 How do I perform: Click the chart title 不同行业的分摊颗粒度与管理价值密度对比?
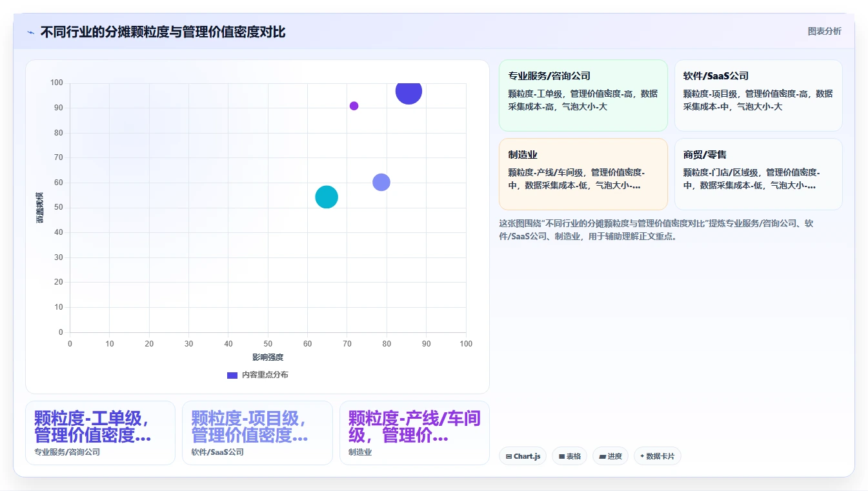pyautogui.click(x=163, y=32)
